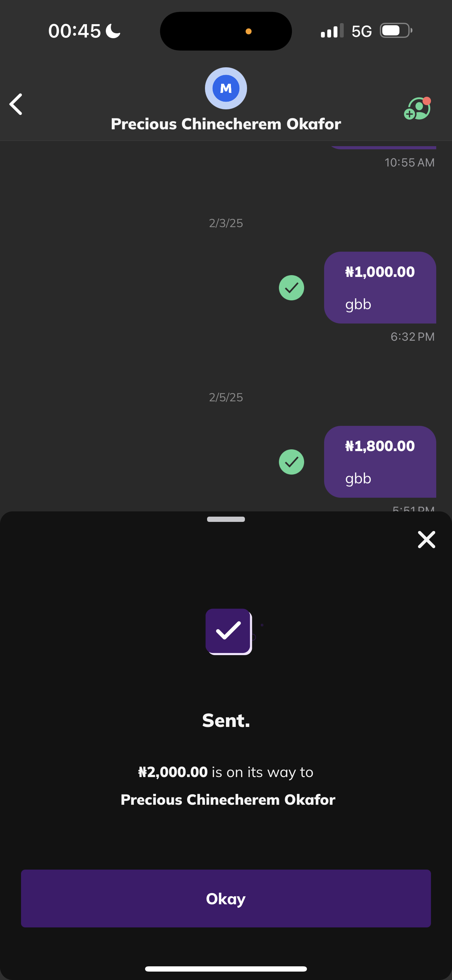Tap the Precious Chinecherem Okafor header name
Image resolution: width=452 pixels, height=980 pixels.
pos(226,124)
